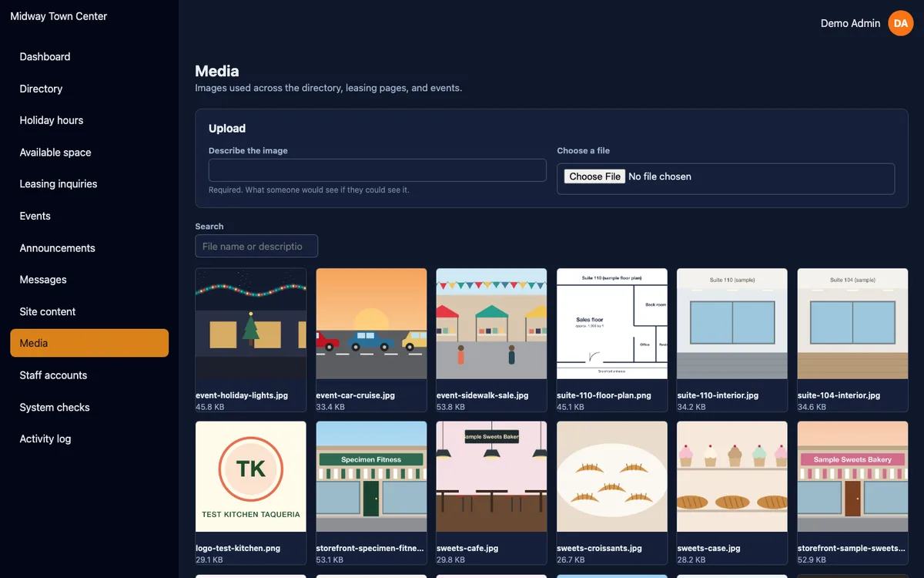The height and width of the screenshot is (578, 924).
Task: Open the Dashboard page
Action: pyautogui.click(x=89, y=57)
